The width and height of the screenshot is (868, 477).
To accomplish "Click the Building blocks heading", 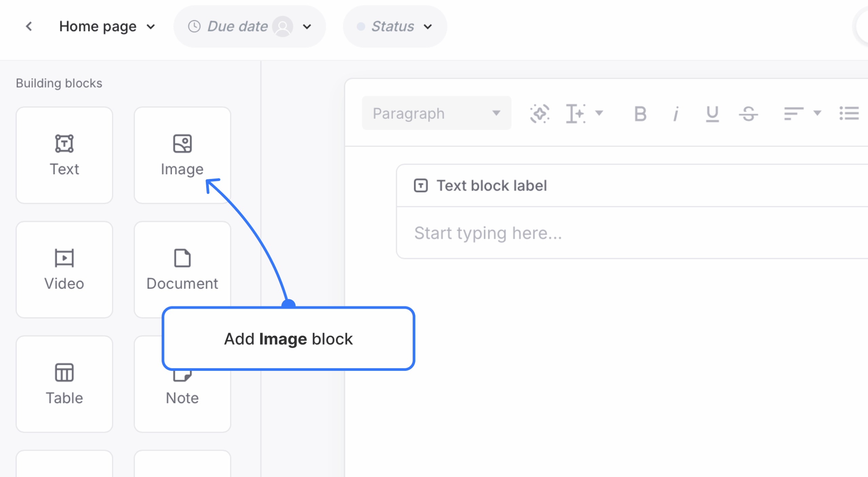I will 59,83.
